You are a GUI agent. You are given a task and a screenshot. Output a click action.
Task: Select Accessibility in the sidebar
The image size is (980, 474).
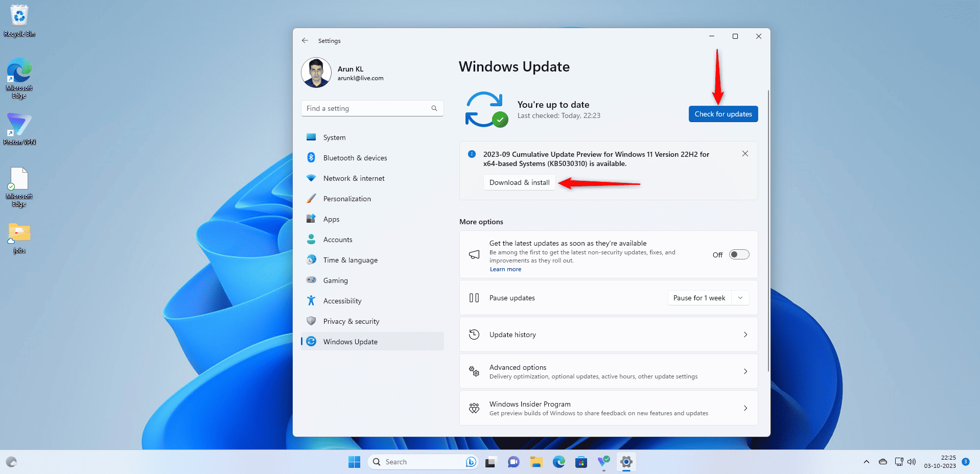coord(372,301)
